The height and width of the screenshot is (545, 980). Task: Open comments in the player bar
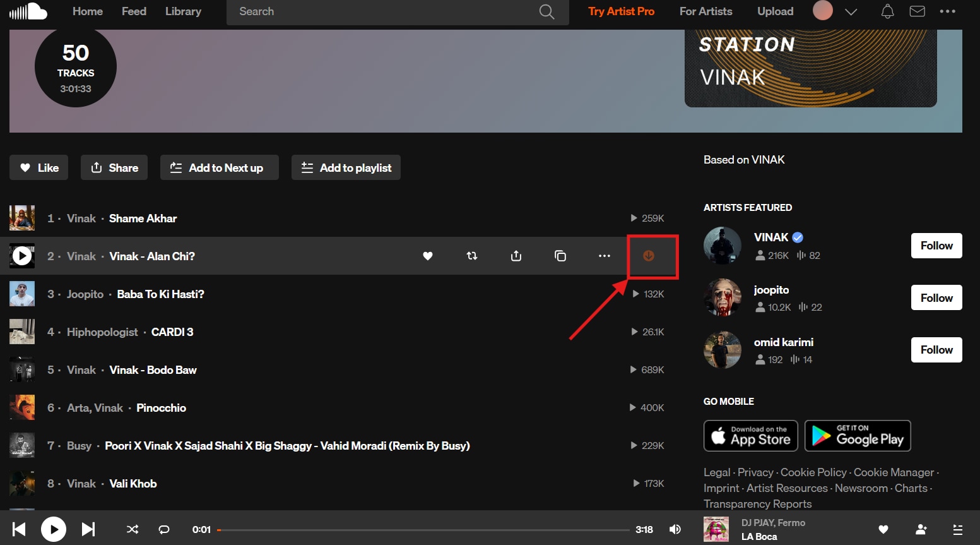click(163, 529)
